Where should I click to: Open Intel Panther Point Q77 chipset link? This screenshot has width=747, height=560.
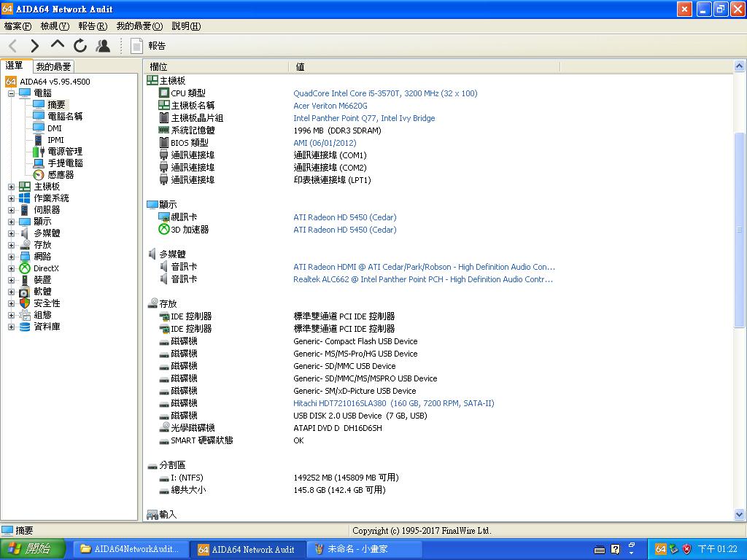pos(364,118)
